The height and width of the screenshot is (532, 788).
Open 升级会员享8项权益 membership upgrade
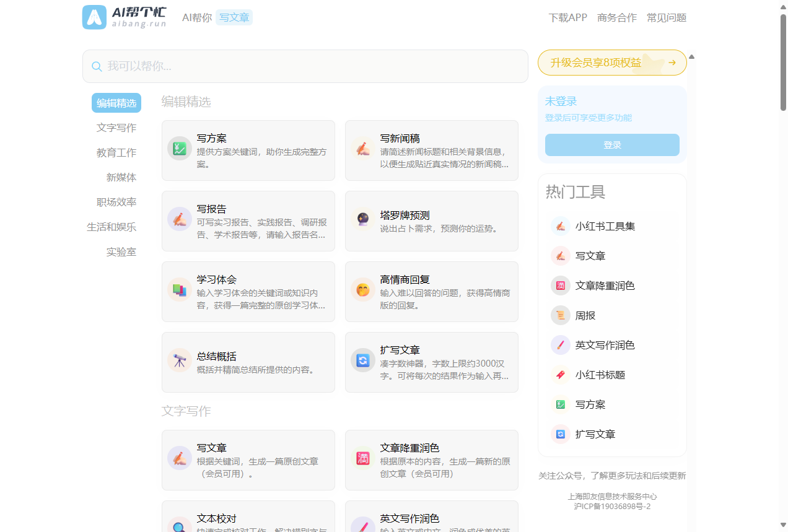point(611,63)
